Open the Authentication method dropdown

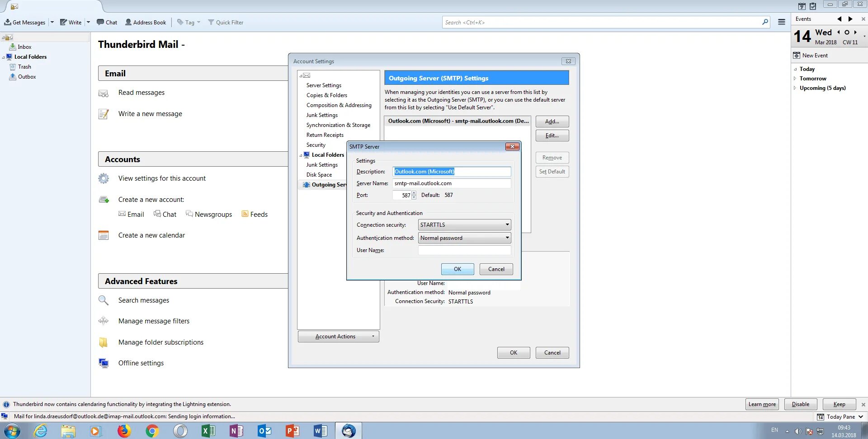pyautogui.click(x=464, y=238)
